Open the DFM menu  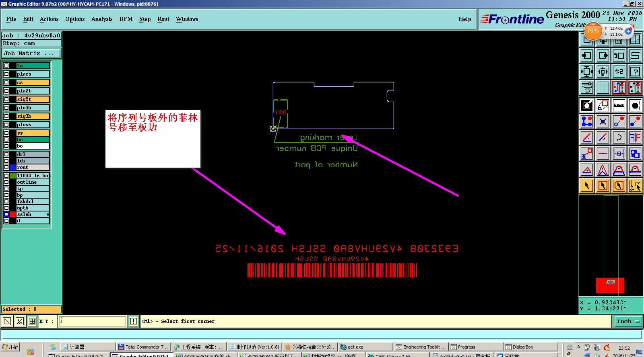pos(126,19)
